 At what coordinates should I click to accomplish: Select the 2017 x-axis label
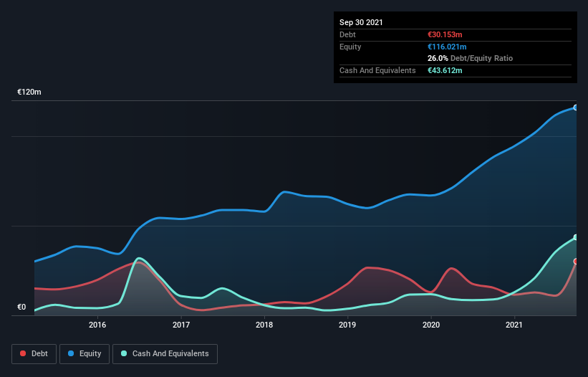point(180,325)
